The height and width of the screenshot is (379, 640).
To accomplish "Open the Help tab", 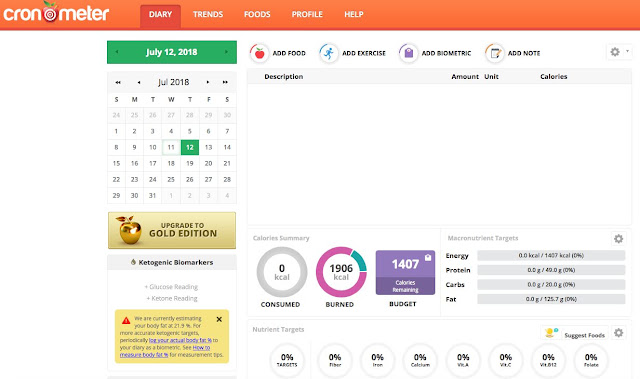I will 354,15.
